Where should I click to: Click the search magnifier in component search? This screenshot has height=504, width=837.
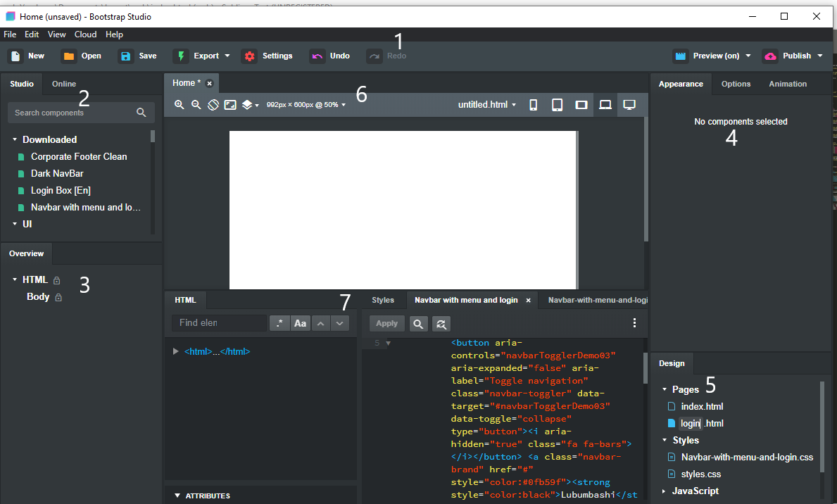point(141,113)
